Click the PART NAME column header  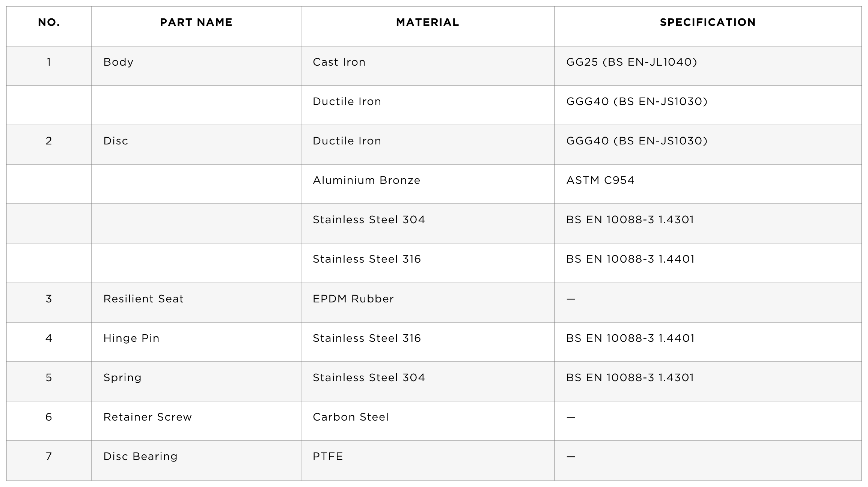click(x=196, y=23)
